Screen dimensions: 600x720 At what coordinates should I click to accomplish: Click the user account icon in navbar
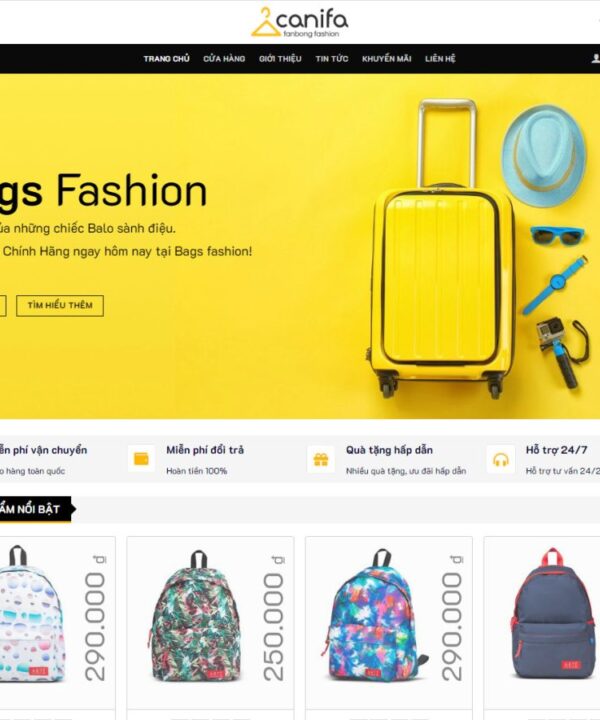(595, 58)
